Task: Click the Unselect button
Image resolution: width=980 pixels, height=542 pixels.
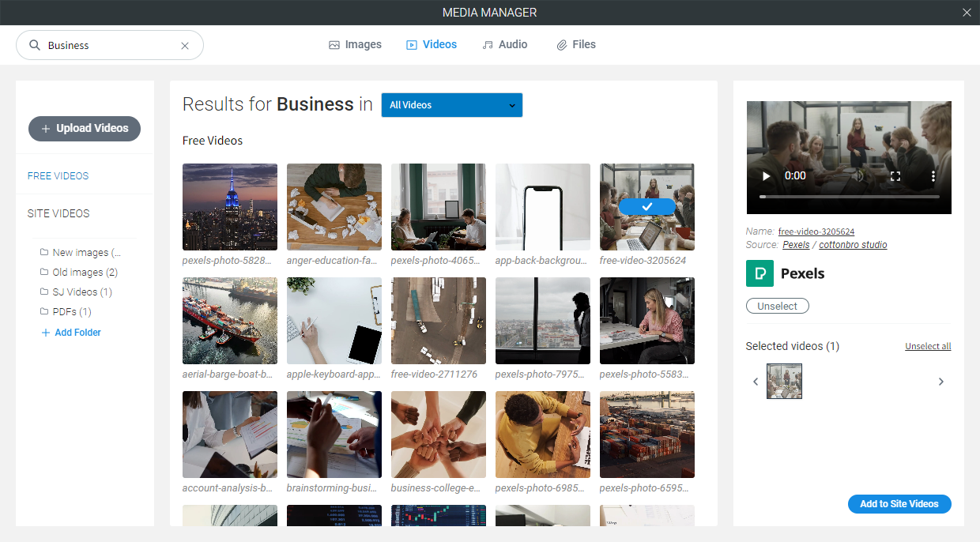Action: point(778,306)
